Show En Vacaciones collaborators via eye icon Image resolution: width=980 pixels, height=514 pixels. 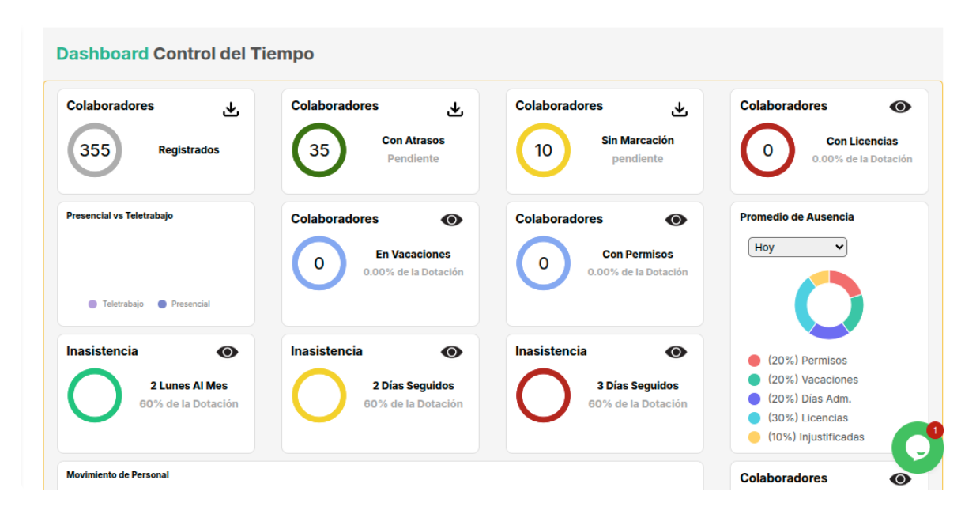click(x=451, y=220)
